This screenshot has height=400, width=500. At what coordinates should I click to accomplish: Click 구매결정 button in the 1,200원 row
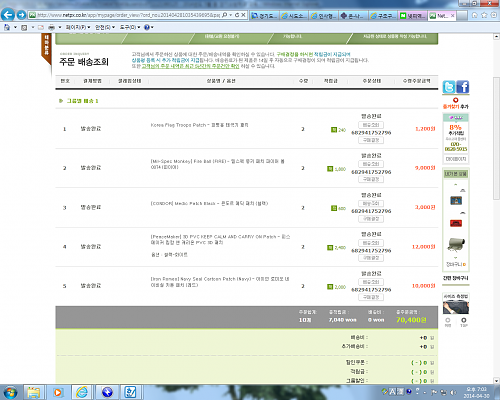371,140
